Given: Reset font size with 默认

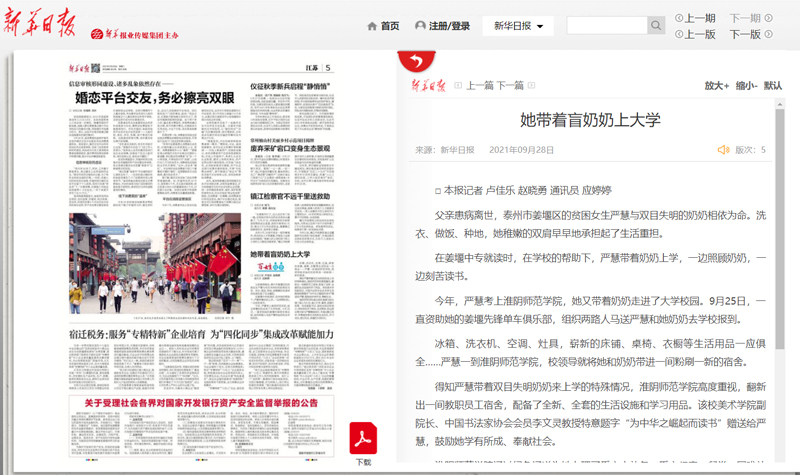Looking at the screenshot, I should (x=773, y=86).
